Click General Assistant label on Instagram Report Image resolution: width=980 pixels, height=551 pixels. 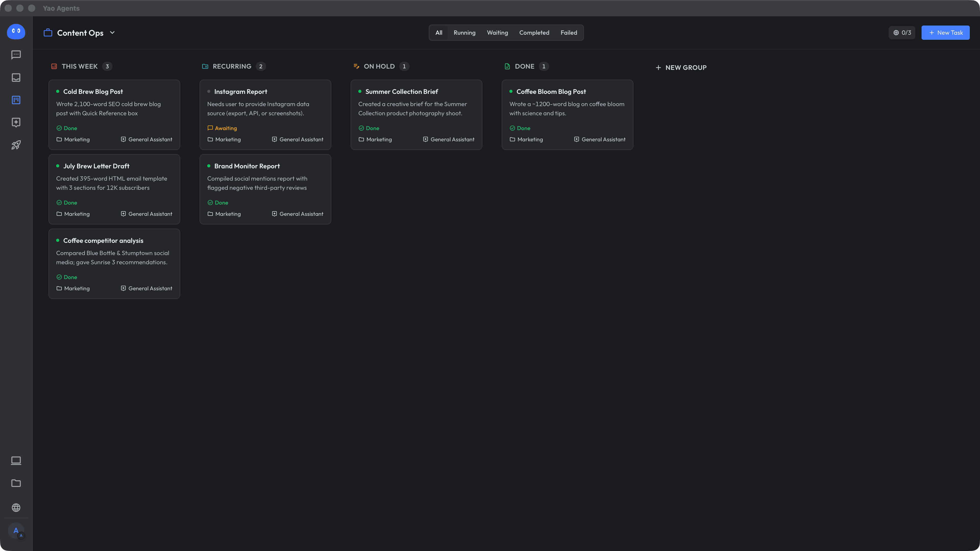click(301, 139)
